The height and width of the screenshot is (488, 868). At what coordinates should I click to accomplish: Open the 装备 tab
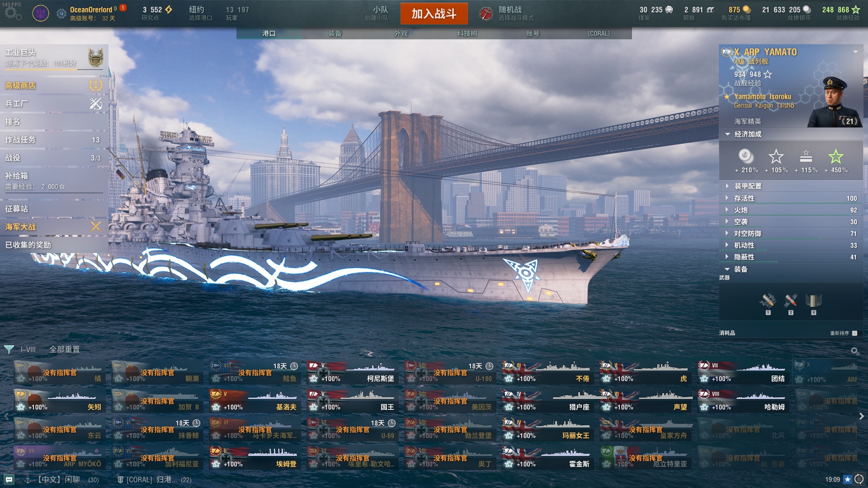coord(335,33)
